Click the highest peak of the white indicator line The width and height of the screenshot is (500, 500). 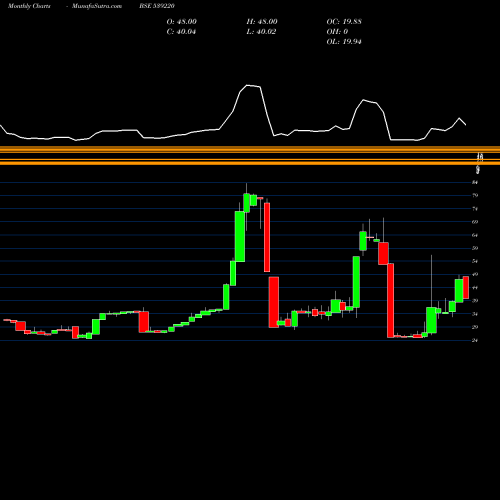[247, 85]
